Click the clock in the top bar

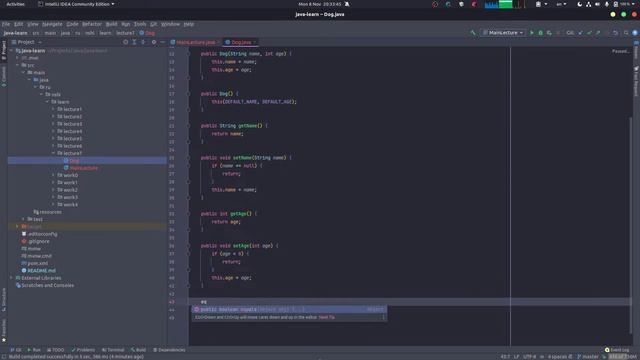click(320, 4)
